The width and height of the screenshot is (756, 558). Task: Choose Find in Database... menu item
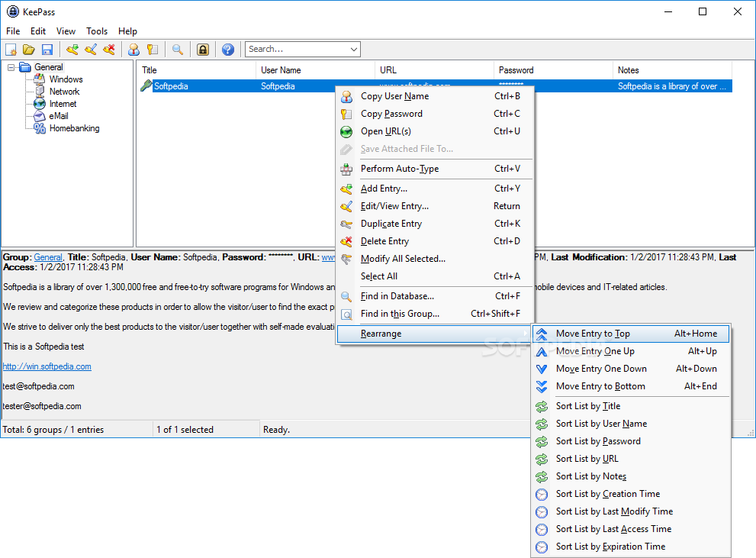coord(434,296)
